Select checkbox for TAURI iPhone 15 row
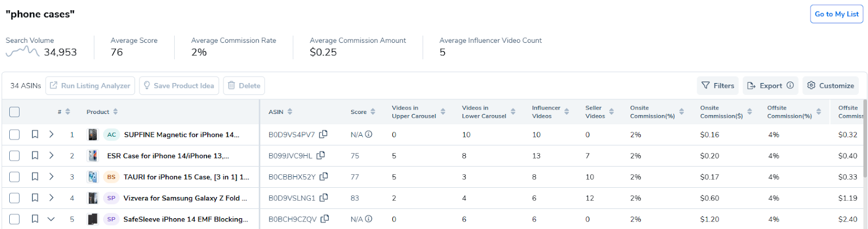The image size is (868, 229). point(15,177)
